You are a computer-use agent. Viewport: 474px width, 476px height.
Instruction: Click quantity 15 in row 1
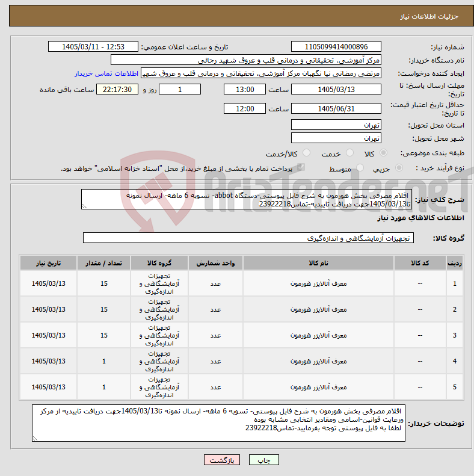pyautogui.click(x=104, y=283)
